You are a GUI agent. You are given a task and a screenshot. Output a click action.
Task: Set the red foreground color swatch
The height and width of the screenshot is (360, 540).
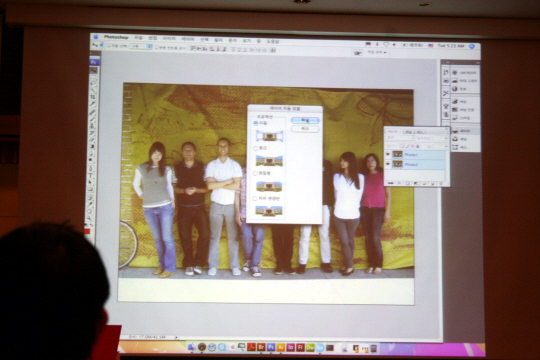click(87, 231)
